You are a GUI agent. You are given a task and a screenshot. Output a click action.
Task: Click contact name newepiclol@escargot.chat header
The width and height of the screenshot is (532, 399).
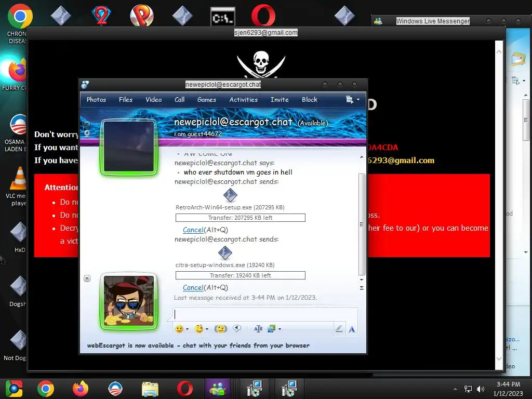(233, 122)
